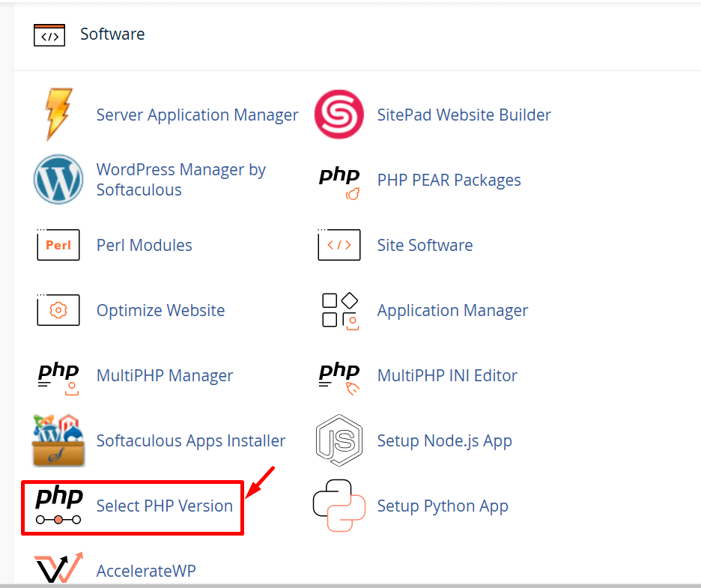
Task: Click the Software section header icon
Action: click(49, 35)
